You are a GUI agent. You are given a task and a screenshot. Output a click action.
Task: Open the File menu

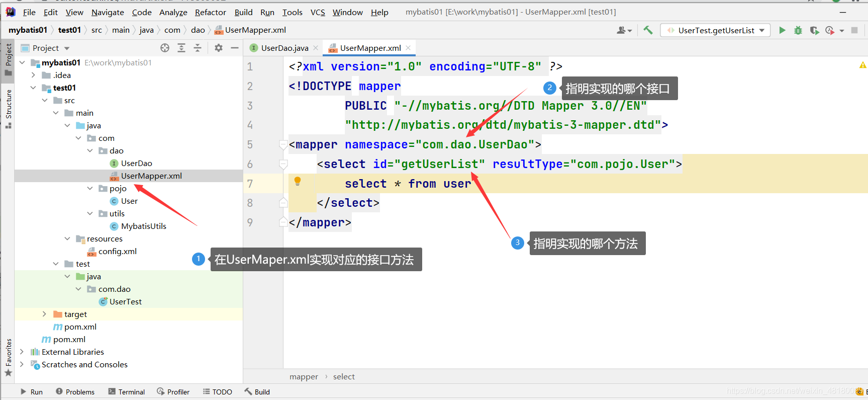[29, 12]
